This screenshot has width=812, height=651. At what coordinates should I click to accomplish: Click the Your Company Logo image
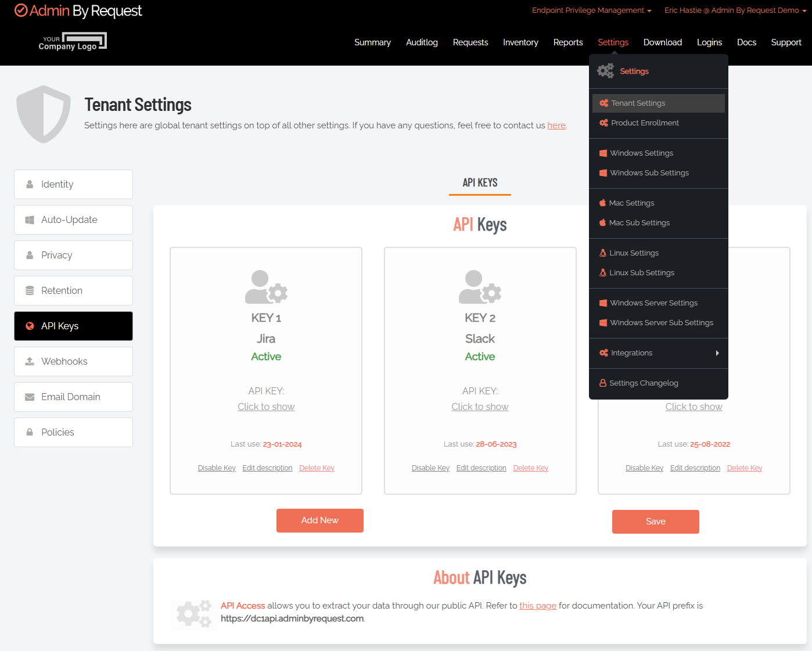coord(73,42)
